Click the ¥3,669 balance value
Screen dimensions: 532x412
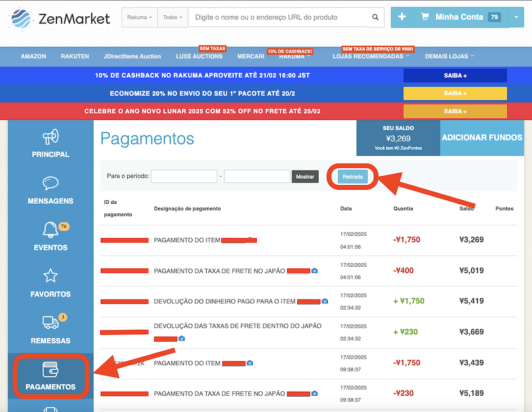pos(471,332)
